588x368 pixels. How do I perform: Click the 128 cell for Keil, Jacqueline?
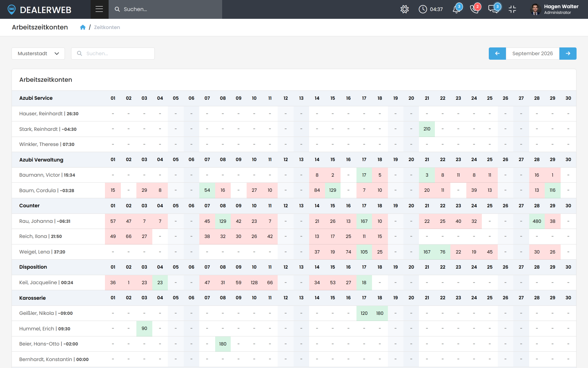(254, 283)
